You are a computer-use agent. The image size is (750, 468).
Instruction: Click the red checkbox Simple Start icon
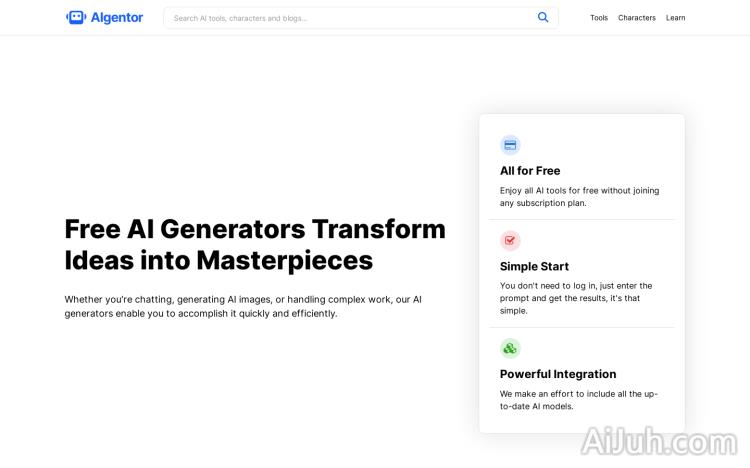(x=510, y=240)
